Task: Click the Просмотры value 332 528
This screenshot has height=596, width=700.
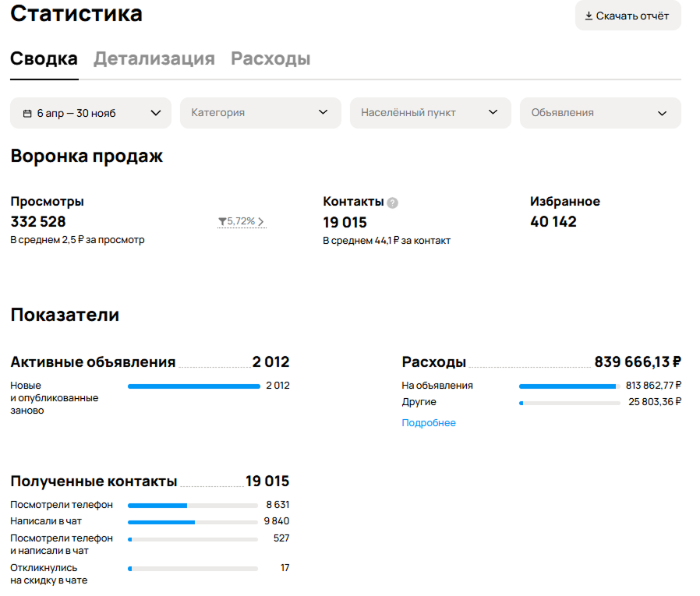Action: click(37, 221)
